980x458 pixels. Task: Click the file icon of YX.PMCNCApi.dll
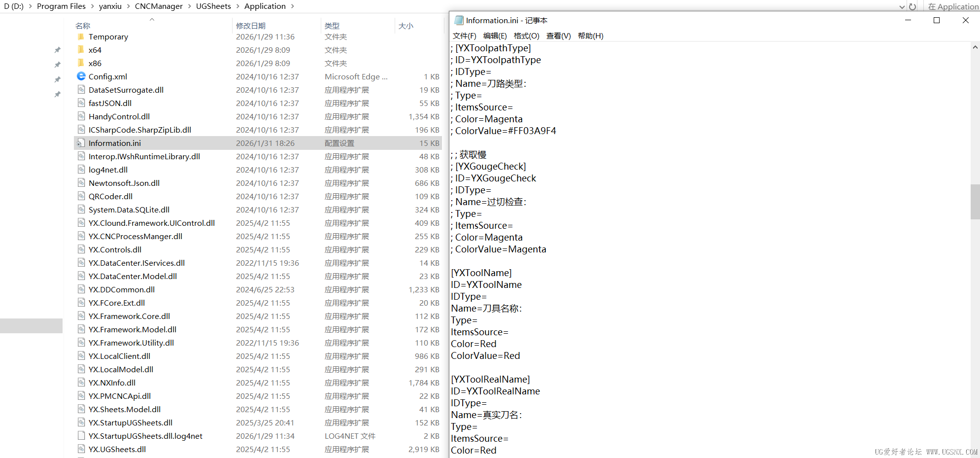coord(81,396)
